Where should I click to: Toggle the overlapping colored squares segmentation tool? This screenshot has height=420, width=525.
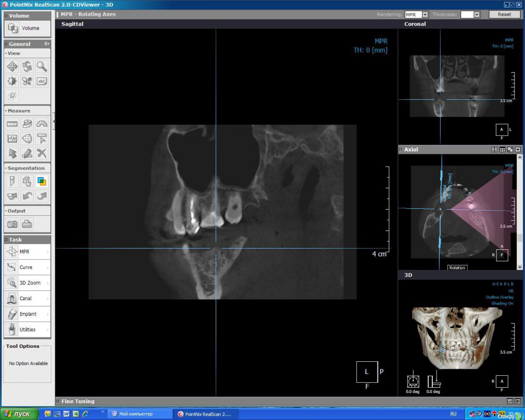point(42,181)
